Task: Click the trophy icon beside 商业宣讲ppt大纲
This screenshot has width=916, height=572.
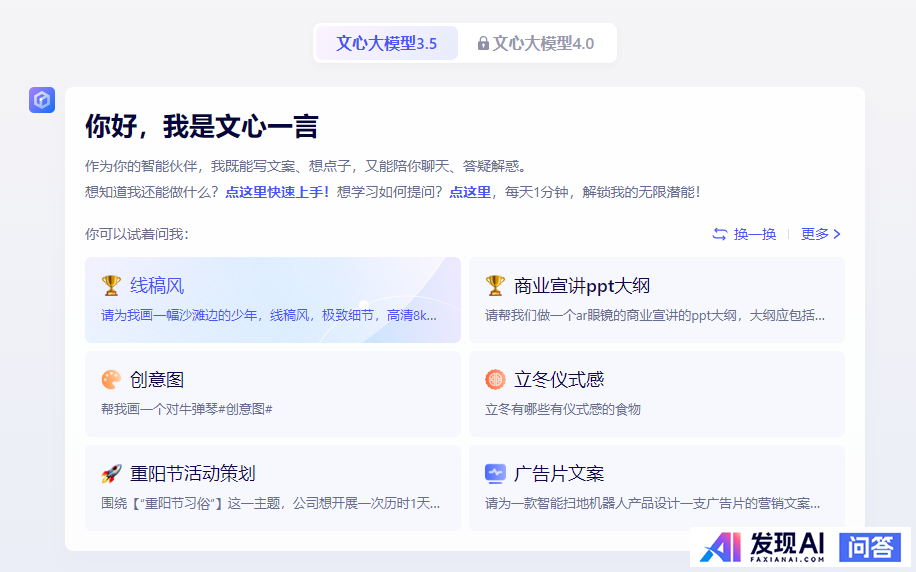Action: [x=495, y=286]
